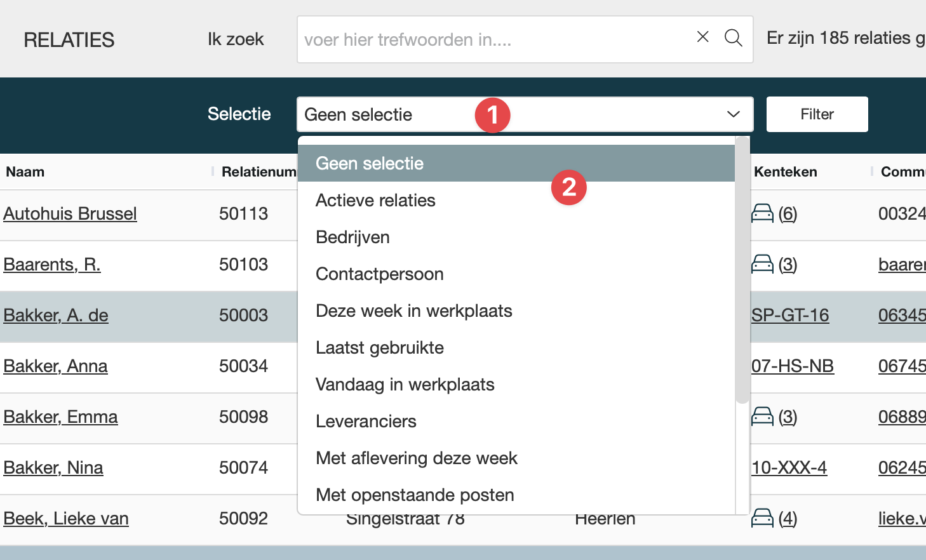Screen dimensions: 926x560
Task: Click car icon in Baarents, R. row
Action: (762, 265)
